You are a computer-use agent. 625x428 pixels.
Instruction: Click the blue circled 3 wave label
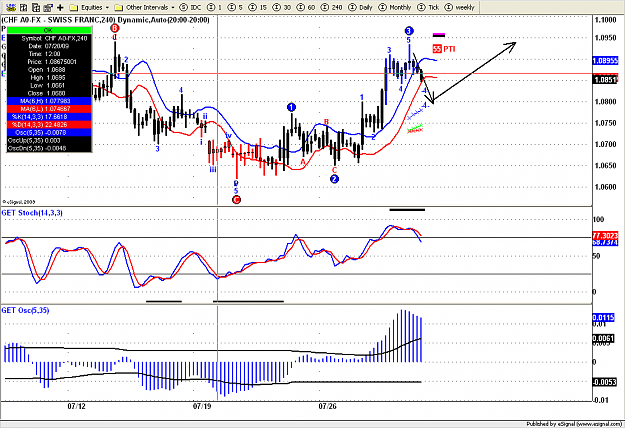[409, 31]
